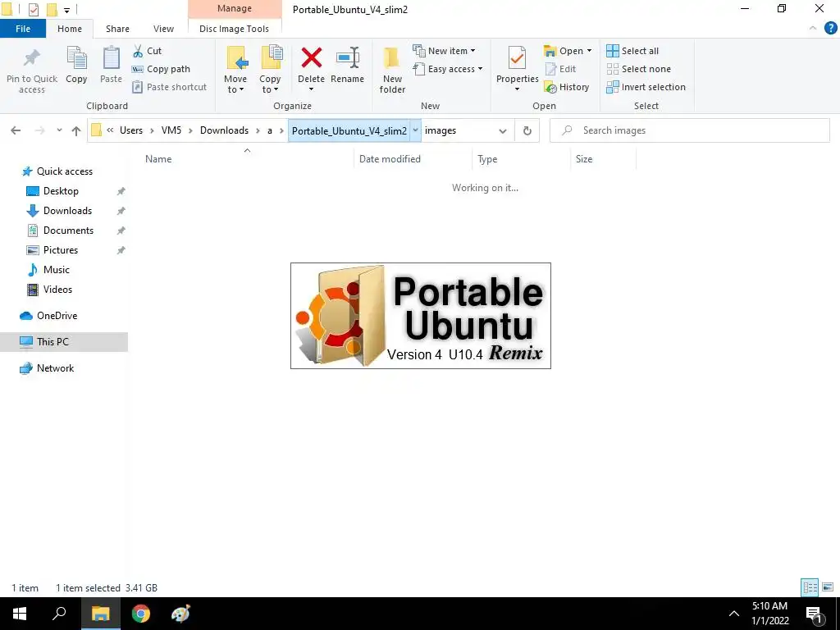Click images in the address path
Screen dimensions: 840x630
pos(441,130)
